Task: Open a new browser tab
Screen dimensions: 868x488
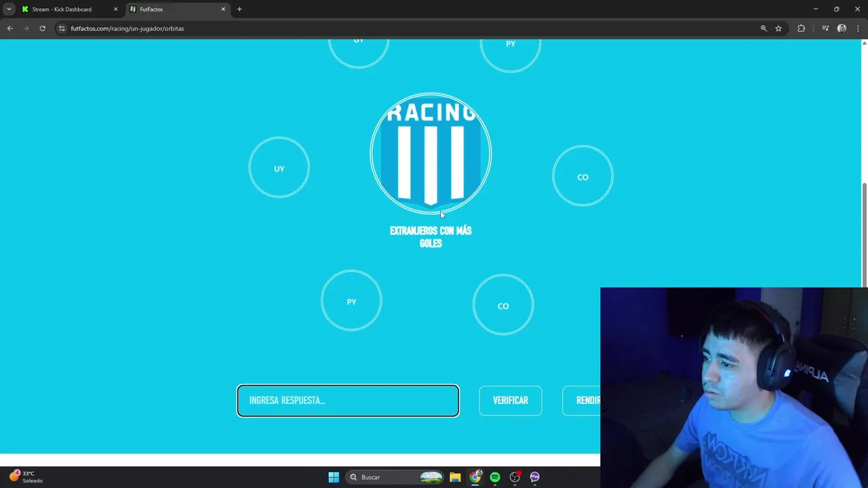Action: click(x=239, y=9)
